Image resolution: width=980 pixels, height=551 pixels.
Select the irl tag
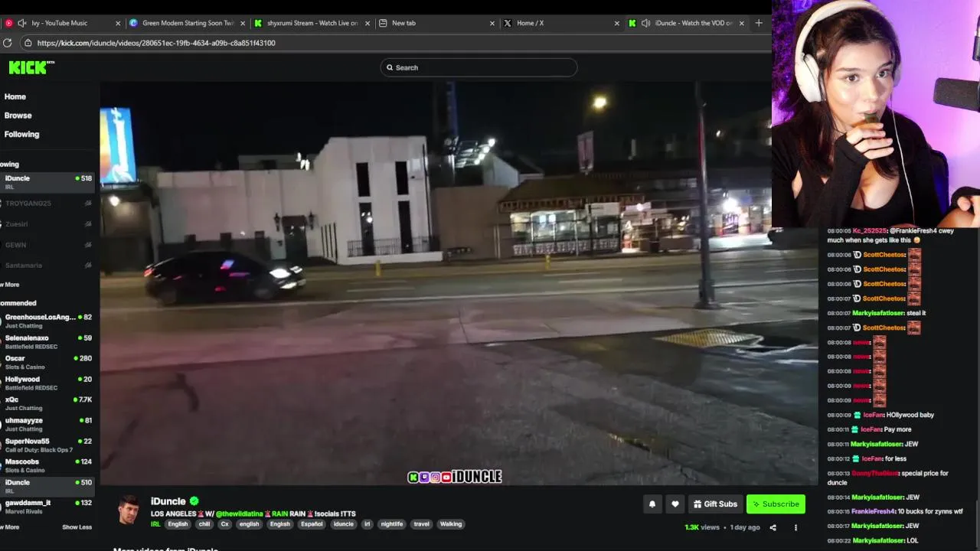pyautogui.click(x=367, y=524)
